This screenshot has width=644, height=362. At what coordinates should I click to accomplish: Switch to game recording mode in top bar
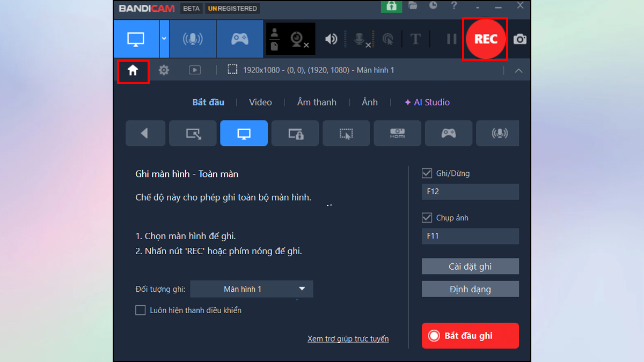point(239,39)
